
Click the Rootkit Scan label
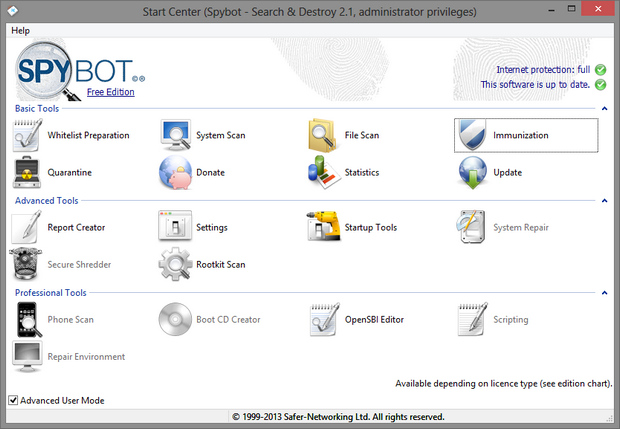pyautogui.click(x=221, y=264)
